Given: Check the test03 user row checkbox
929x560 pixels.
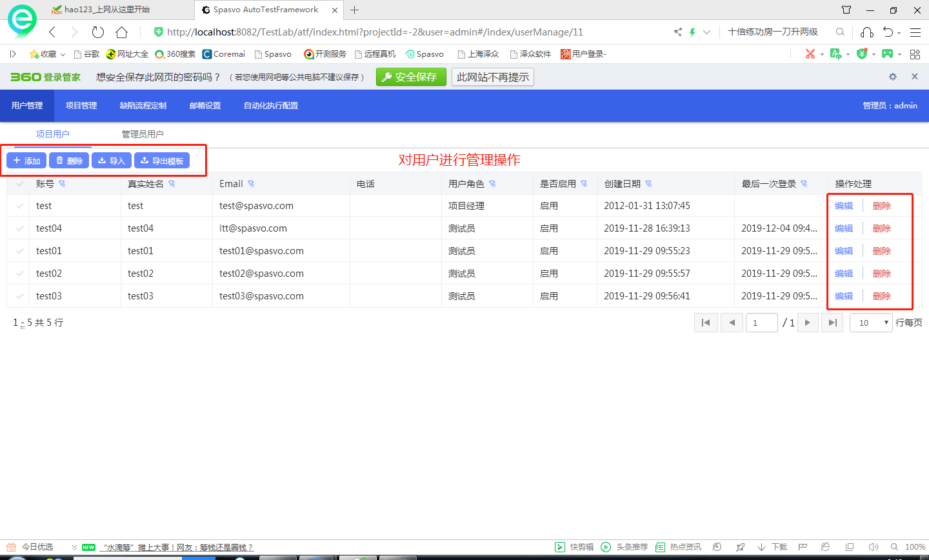Looking at the screenshot, I should point(20,296).
